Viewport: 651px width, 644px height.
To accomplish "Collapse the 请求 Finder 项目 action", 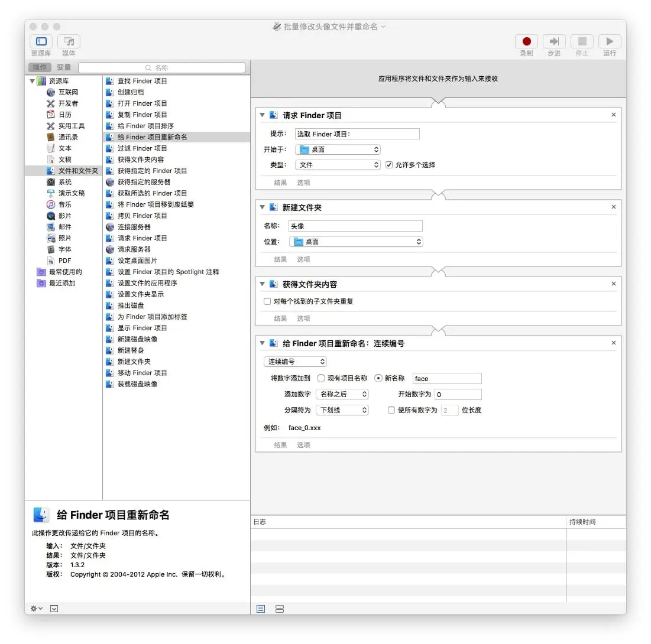I will [263, 115].
